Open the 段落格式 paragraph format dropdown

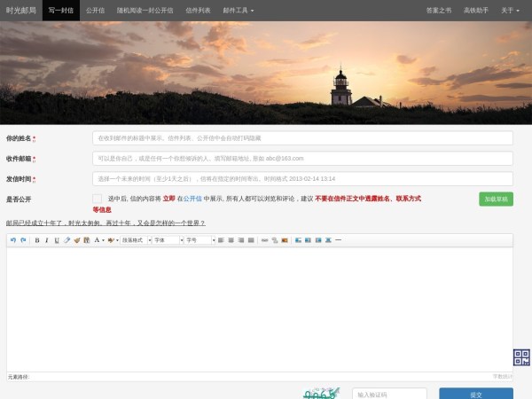click(135, 240)
